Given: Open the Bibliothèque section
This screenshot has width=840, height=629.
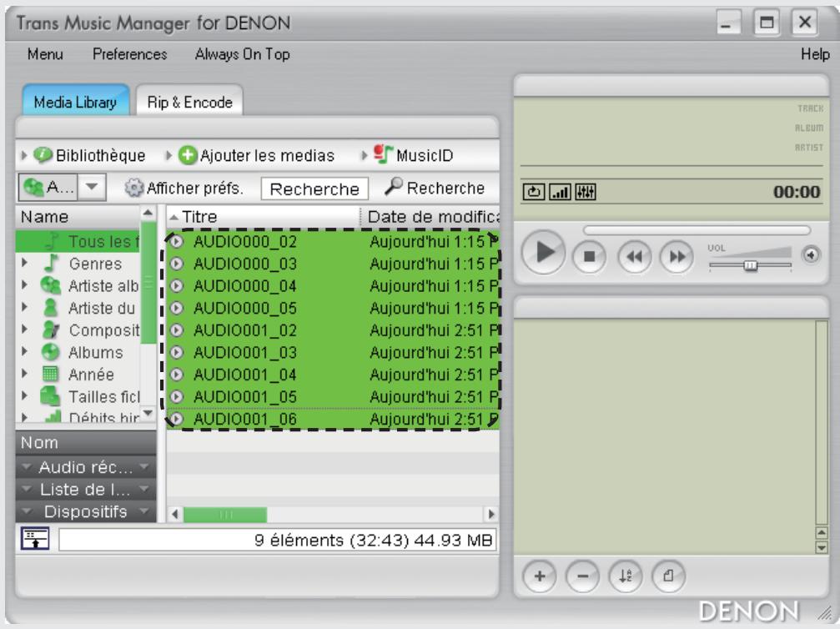Looking at the screenshot, I should coord(89,155).
